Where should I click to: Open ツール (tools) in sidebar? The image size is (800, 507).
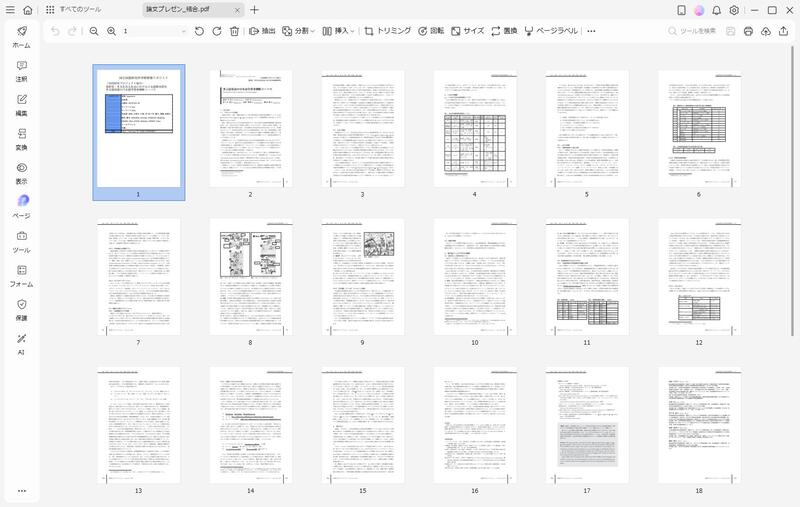coord(21,242)
